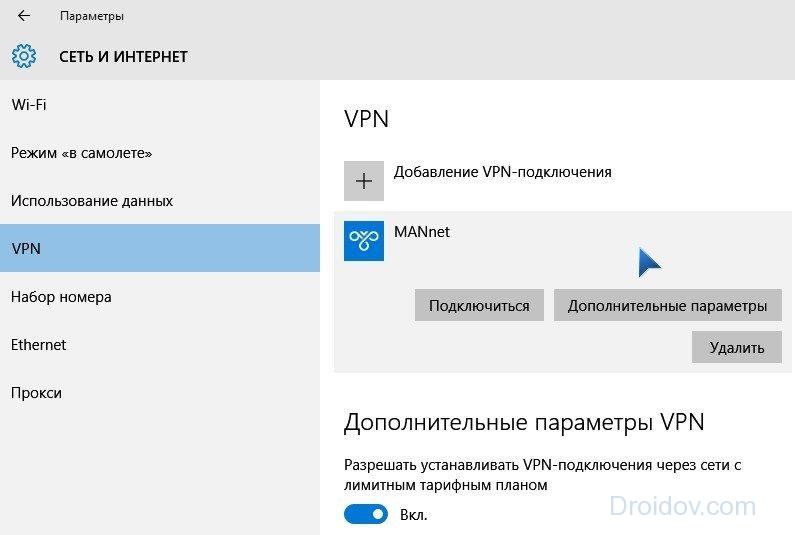Click the СЕТЬ И ИНТЕРНЕТ header
The image size is (795, 535).
(x=123, y=56)
